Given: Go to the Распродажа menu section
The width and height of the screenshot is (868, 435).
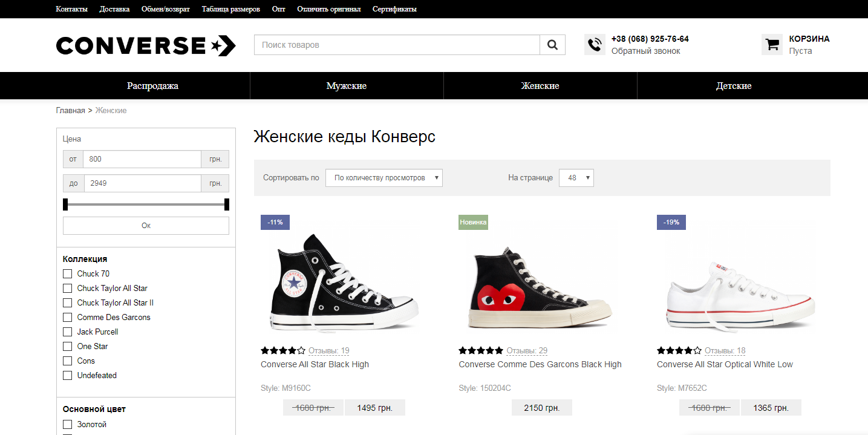Looking at the screenshot, I should (x=152, y=86).
